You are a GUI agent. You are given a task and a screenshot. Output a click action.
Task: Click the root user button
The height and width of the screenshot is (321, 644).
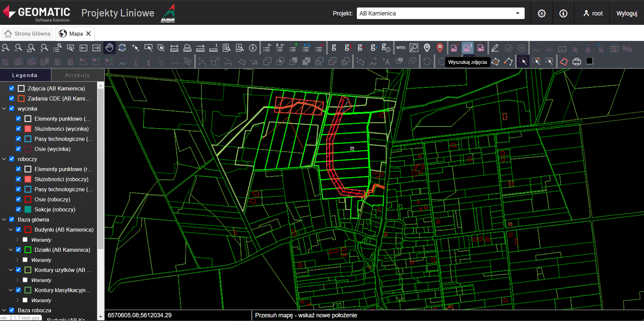[593, 13]
